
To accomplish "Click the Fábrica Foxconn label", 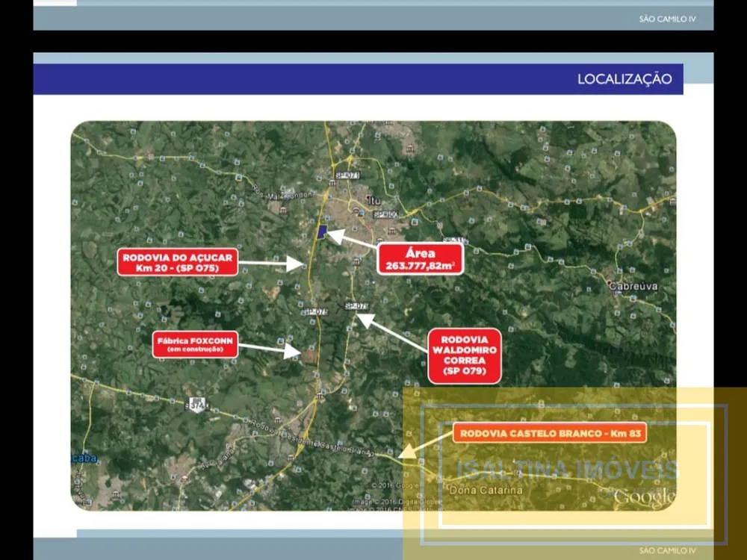I will coord(195,344).
